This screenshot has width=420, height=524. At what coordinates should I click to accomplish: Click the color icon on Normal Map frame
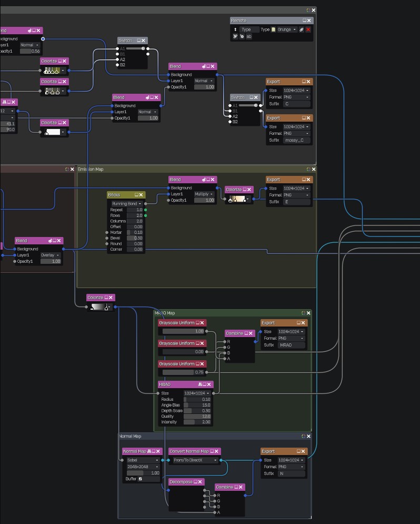click(x=303, y=436)
